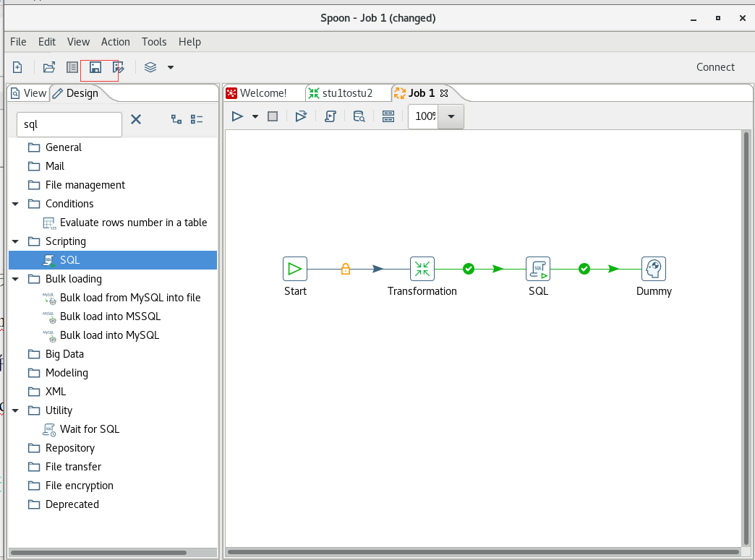Run the job with the play icon
This screenshot has height=560, width=755.
tap(237, 116)
